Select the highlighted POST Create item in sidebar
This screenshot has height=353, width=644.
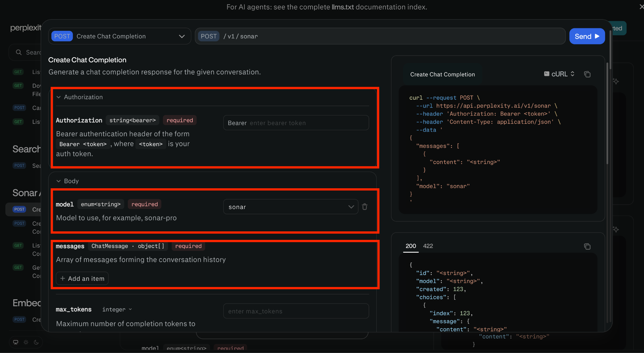click(x=24, y=209)
